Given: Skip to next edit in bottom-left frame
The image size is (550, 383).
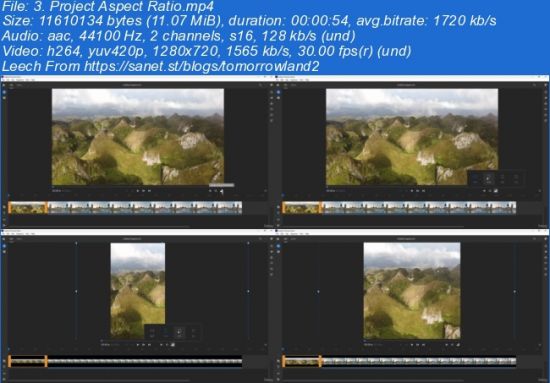Looking at the screenshot, I should click(x=149, y=345).
